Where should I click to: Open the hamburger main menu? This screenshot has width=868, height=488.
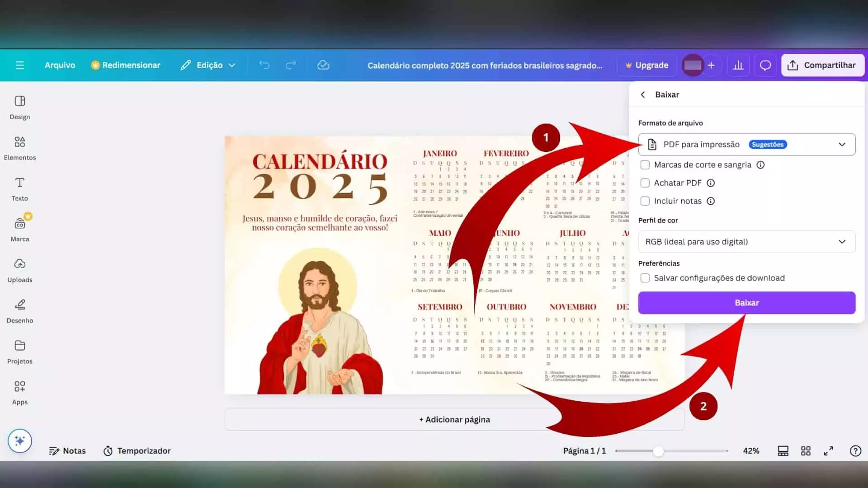tap(19, 65)
